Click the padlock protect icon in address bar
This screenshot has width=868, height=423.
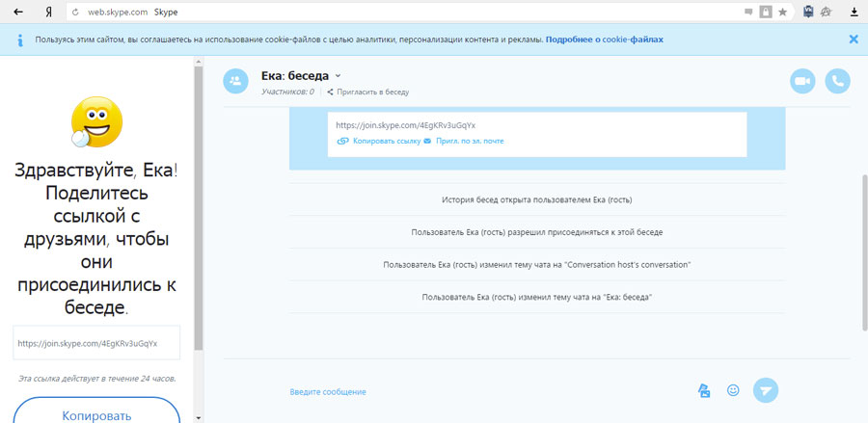pyautogui.click(x=766, y=12)
